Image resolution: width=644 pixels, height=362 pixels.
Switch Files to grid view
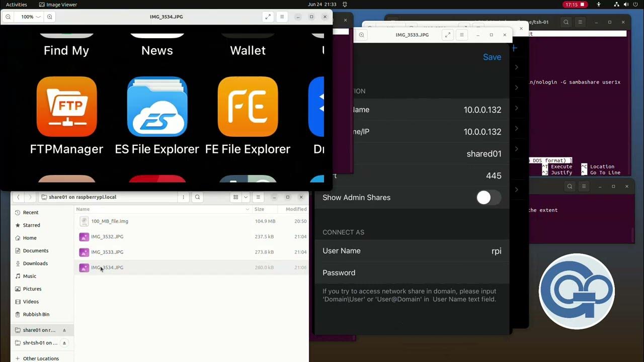tap(235, 197)
